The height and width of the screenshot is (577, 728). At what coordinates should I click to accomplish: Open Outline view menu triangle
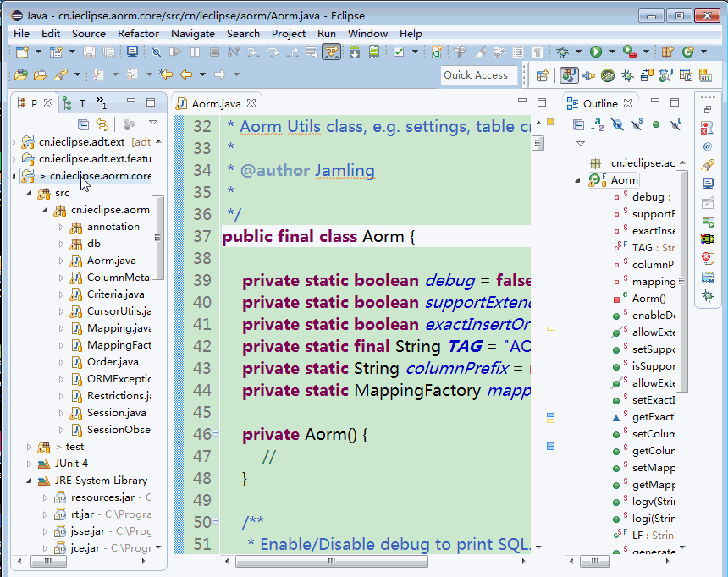581,144
